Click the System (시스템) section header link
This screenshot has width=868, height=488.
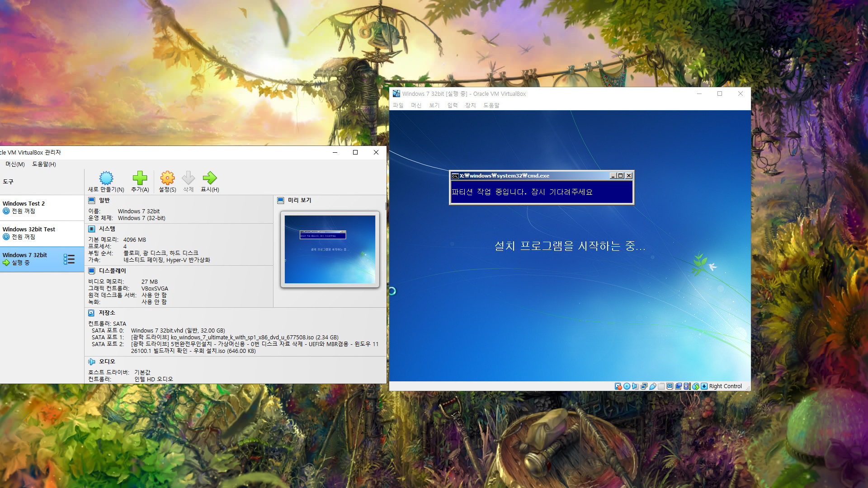coord(107,229)
